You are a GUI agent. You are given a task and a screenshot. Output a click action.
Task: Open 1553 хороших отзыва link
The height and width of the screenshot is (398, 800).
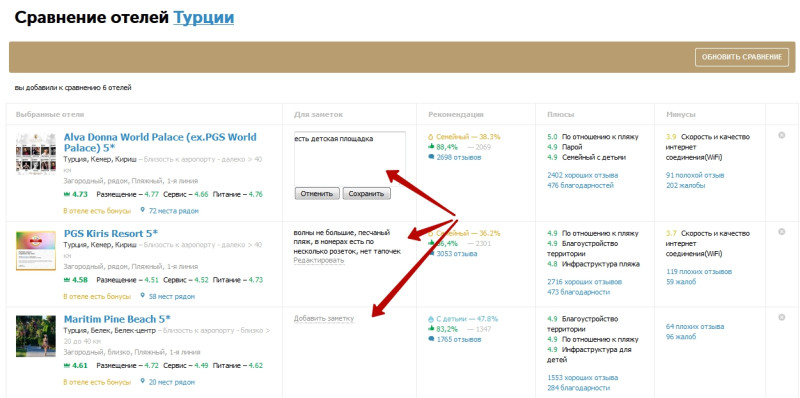coord(582,378)
